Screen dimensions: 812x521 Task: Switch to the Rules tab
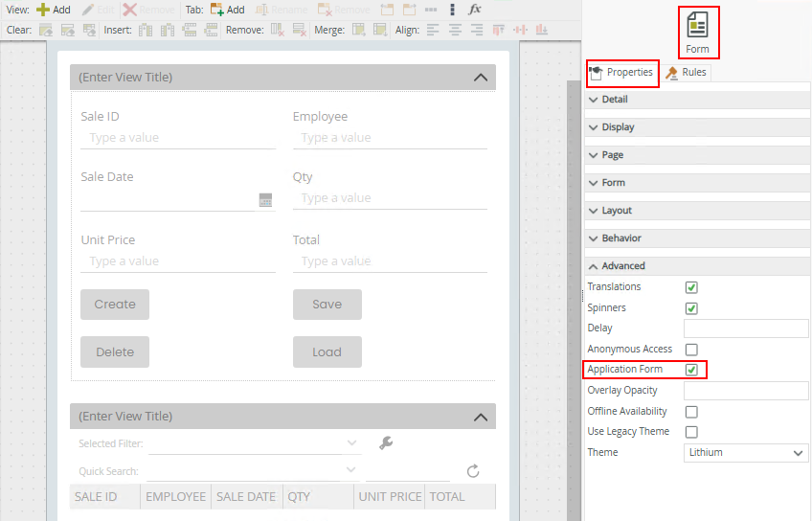(687, 73)
